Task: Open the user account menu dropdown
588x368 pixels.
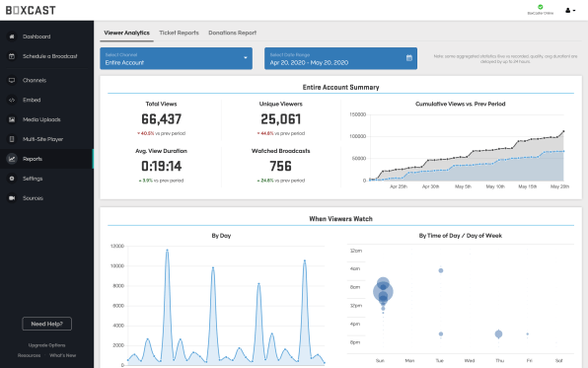Action: pyautogui.click(x=570, y=11)
